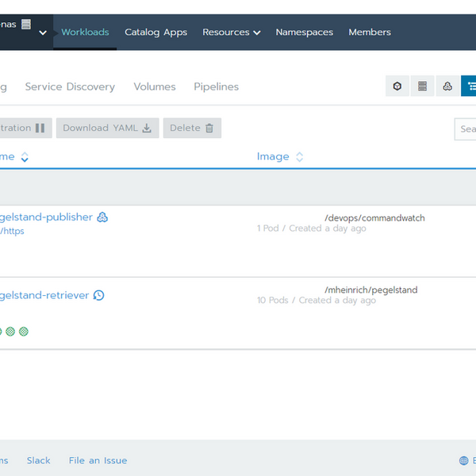The width and height of the screenshot is (476, 476).
Task: Click the Download YAML button
Action: point(107,128)
